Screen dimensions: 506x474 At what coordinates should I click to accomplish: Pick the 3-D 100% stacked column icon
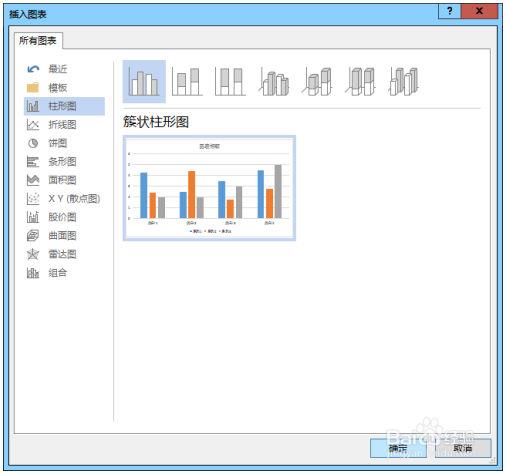(x=360, y=82)
